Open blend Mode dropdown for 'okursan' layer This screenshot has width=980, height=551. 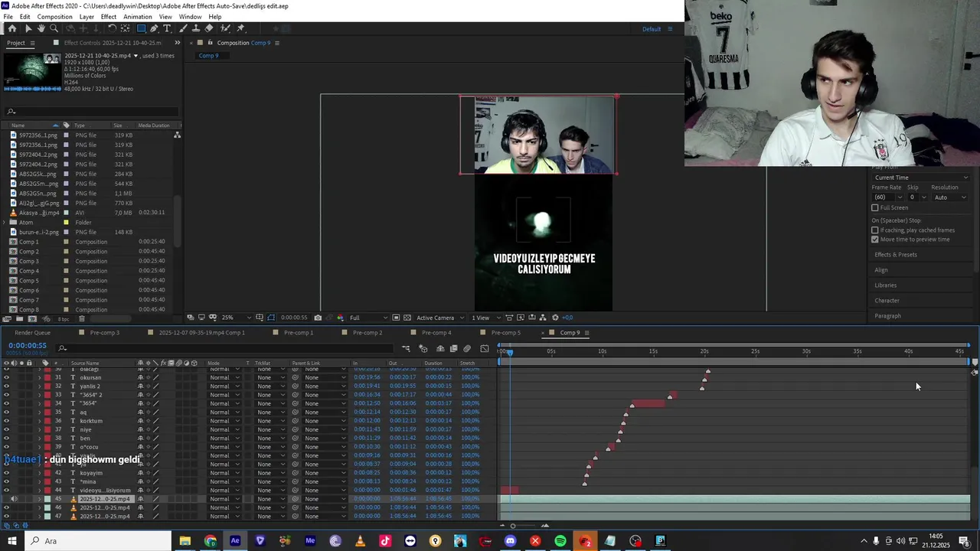(224, 377)
